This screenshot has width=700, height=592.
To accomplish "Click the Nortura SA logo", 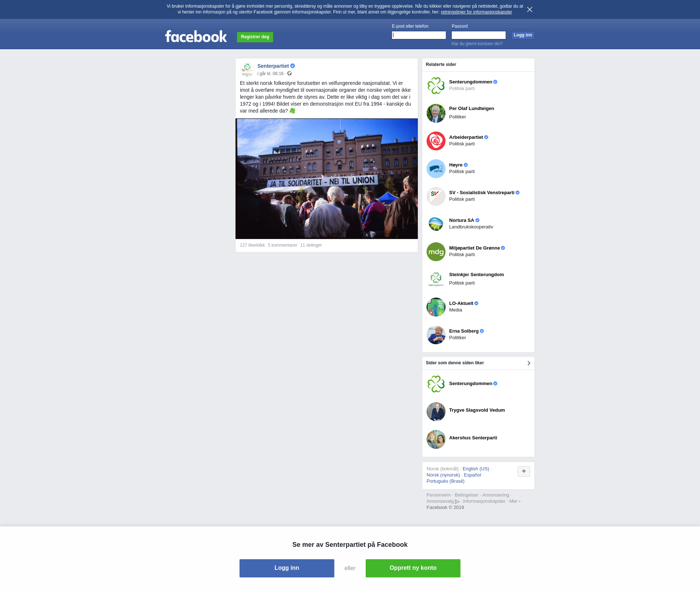I will click(x=436, y=224).
